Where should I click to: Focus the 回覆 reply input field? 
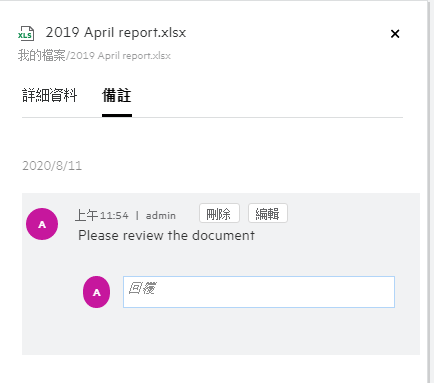click(259, 292)
